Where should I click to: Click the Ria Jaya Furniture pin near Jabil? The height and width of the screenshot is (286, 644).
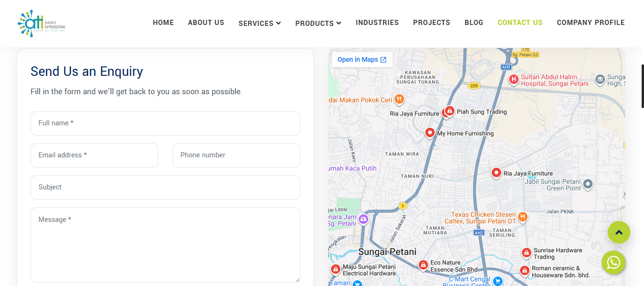pos(496,173)
